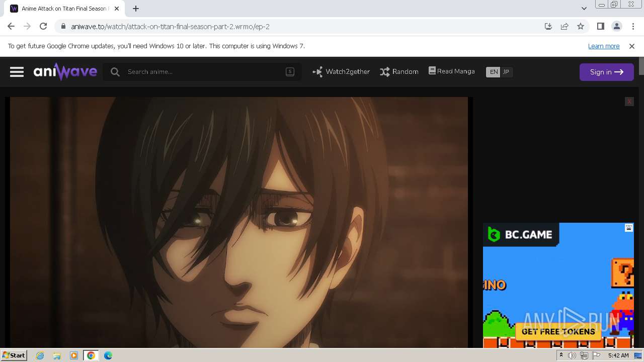
Task: Share this page icon
Action: tap(565, 27)
